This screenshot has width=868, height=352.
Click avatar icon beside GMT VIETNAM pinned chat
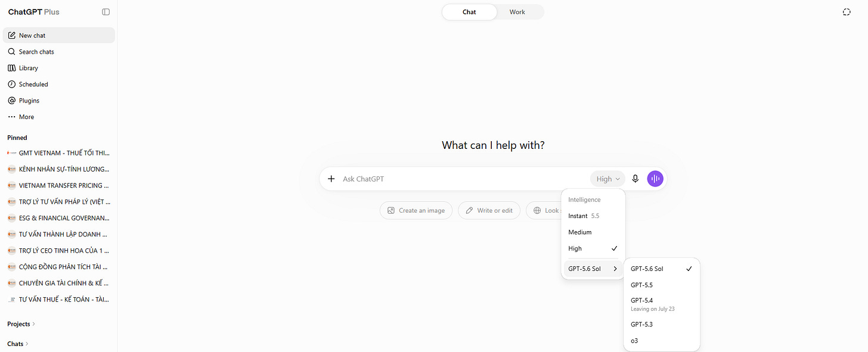pyautogui.click(x=11, y=153)
